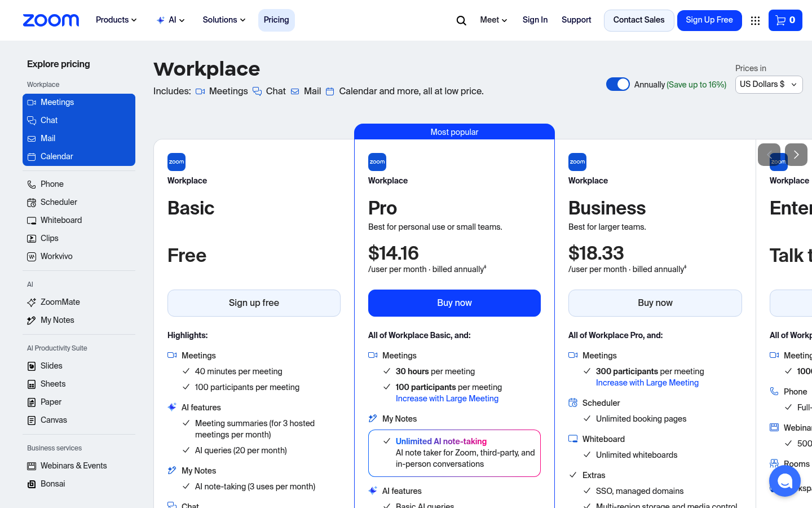The width and height of the screenshot is (812, 508).
Task: Select ZoomMate in the AI section
Action: (x=79, y=302)
